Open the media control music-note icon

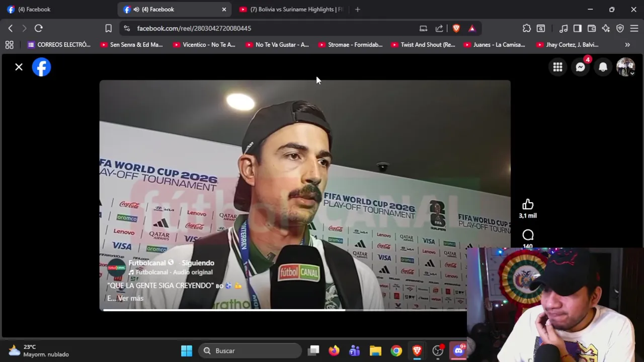point(563,28)
